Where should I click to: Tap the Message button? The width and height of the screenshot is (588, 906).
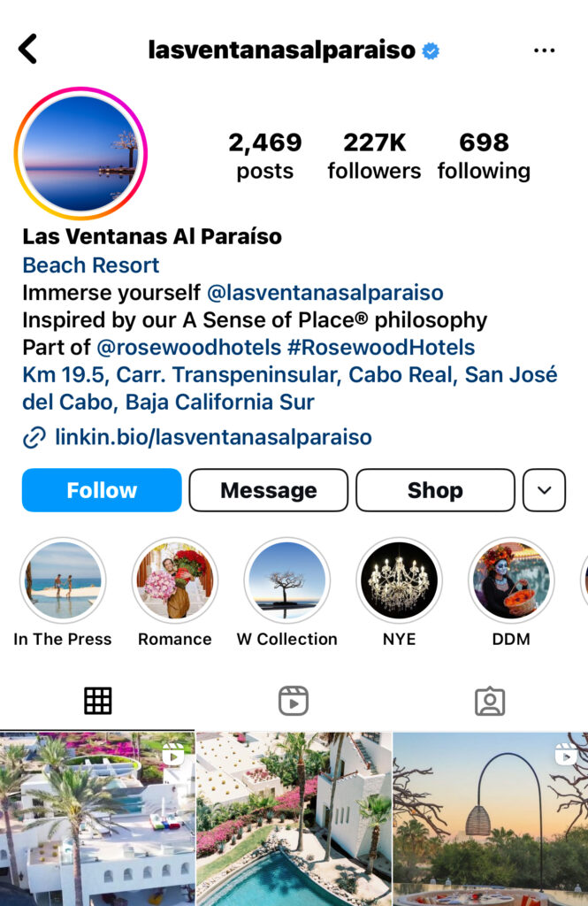[x=269, y=490]
